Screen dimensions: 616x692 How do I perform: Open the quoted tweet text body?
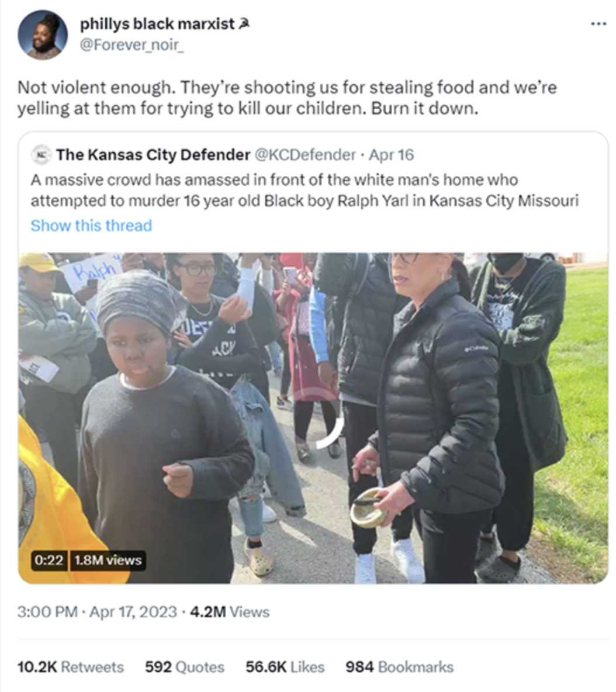coord(304,190)
